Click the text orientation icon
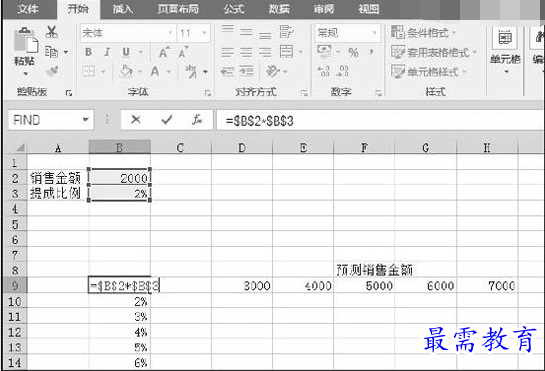Viewport: 545px width, 371px height. click(273, 72)
